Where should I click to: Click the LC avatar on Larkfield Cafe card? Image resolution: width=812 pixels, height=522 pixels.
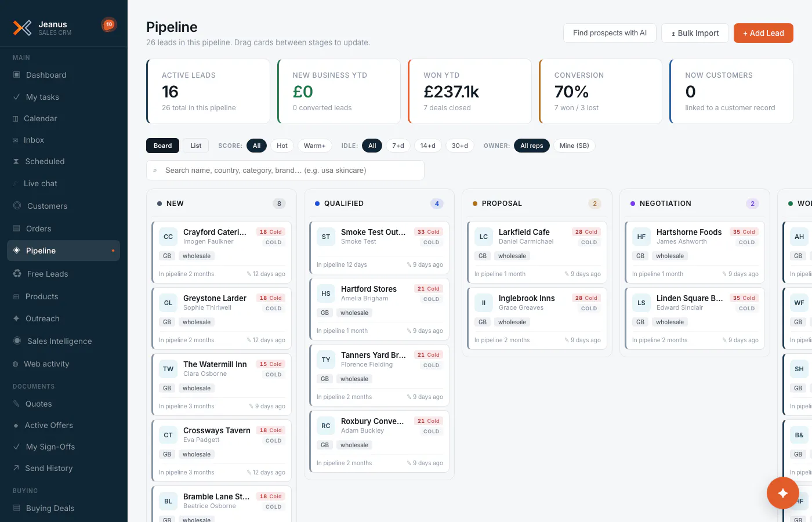[484, 237]
